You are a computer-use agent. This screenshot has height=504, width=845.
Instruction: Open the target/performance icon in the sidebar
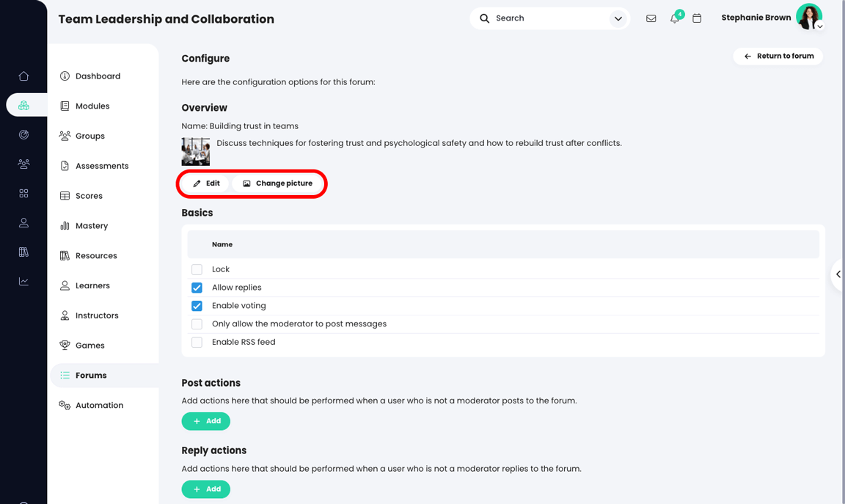[23, 134]
